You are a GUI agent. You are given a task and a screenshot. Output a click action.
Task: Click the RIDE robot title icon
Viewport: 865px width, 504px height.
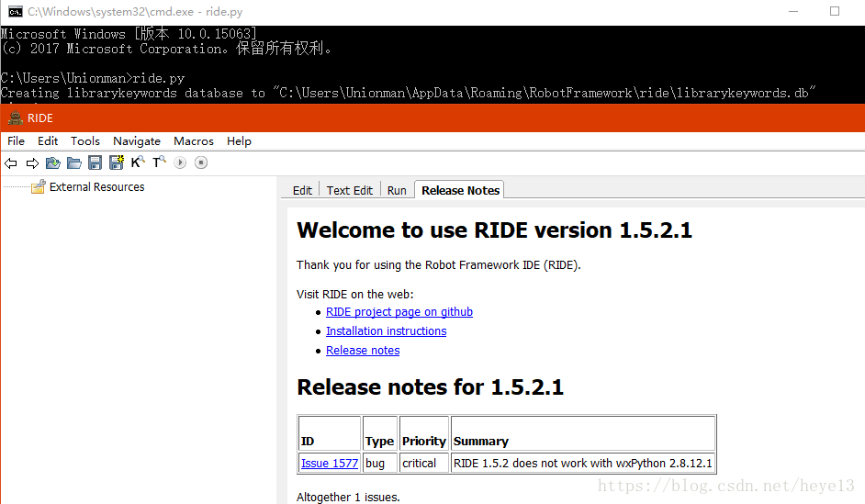(16, 118)
